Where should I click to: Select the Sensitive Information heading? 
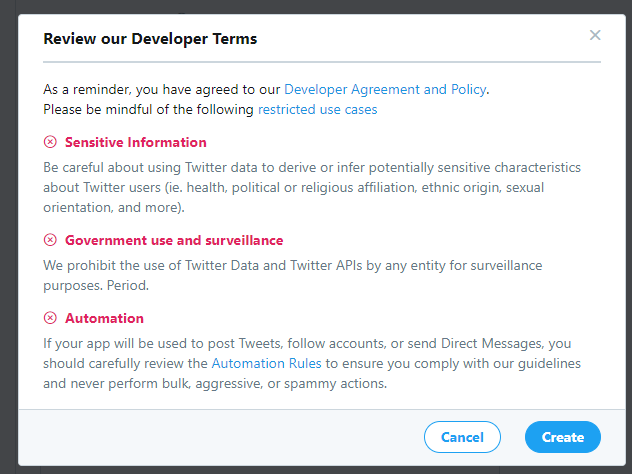(135, 142)
